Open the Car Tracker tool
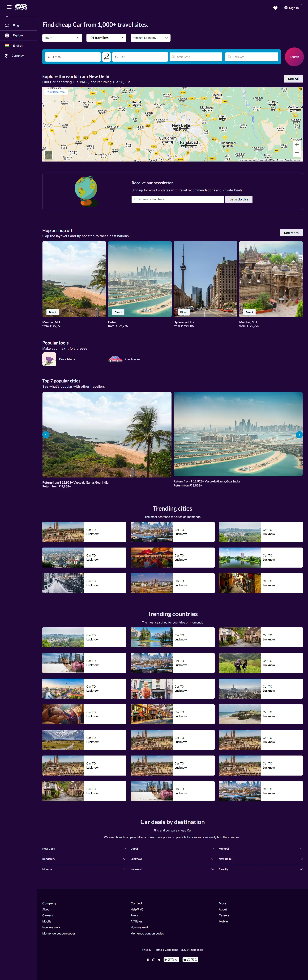Screen dimensions: 308x980 pos(133,359)
